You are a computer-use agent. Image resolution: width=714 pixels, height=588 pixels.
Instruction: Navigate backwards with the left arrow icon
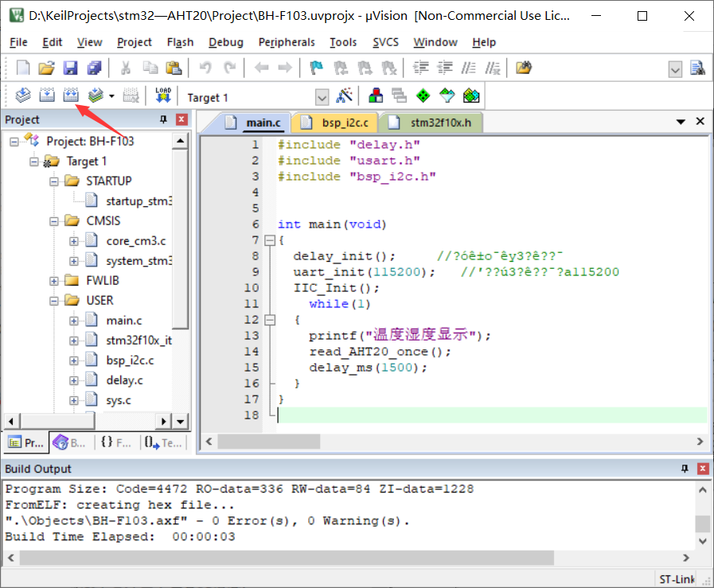(x=261, y=68)
